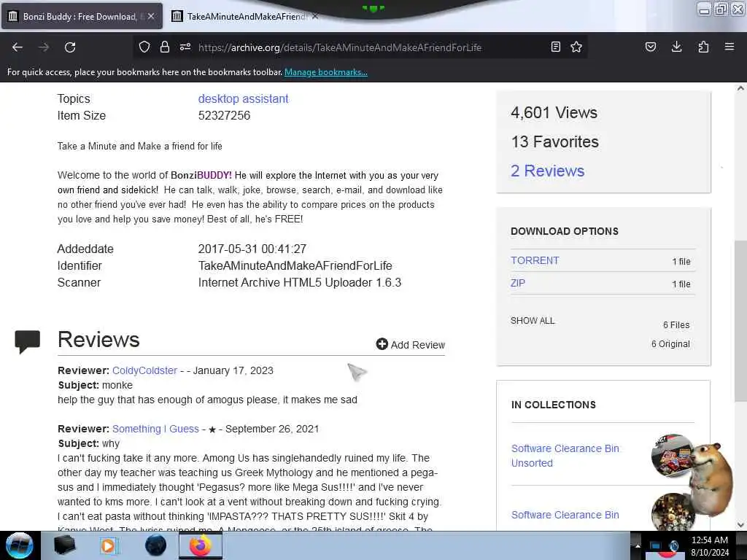Click the 4,601 Views stat text

(x=554, y=112)
